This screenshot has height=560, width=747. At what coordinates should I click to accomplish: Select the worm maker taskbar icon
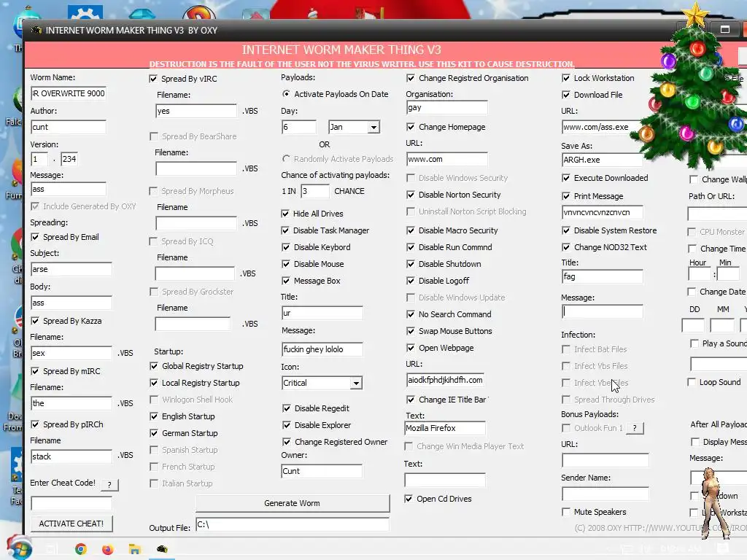coord(162,549)
